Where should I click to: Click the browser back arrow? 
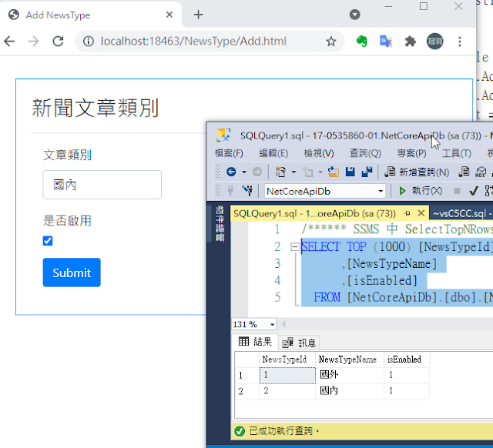9,42
